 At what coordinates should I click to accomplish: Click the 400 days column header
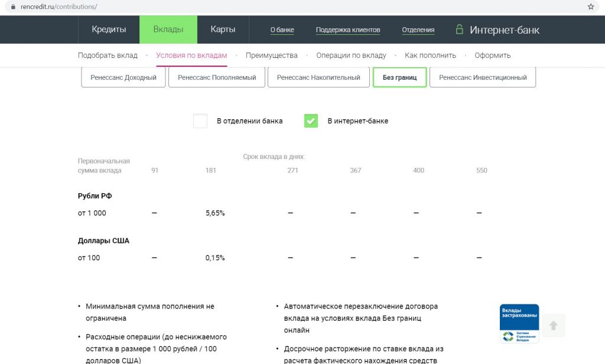tap(419, 170)
